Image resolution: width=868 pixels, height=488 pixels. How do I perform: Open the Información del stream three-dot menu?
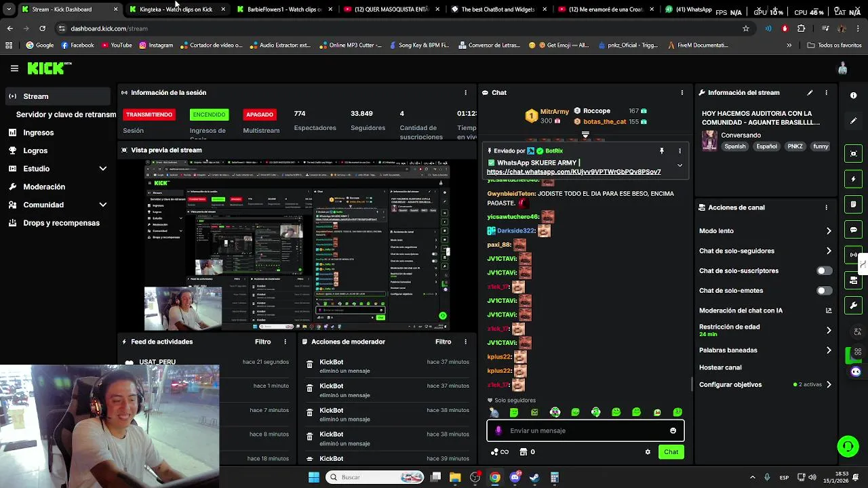pyautogui.click(x=826, y=93)
